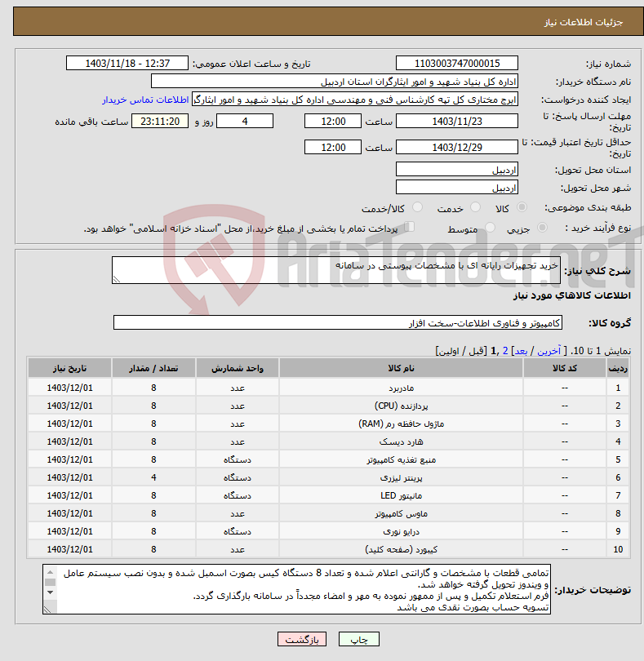Click quantity 4 in the laser printer row

click(153, 477)
